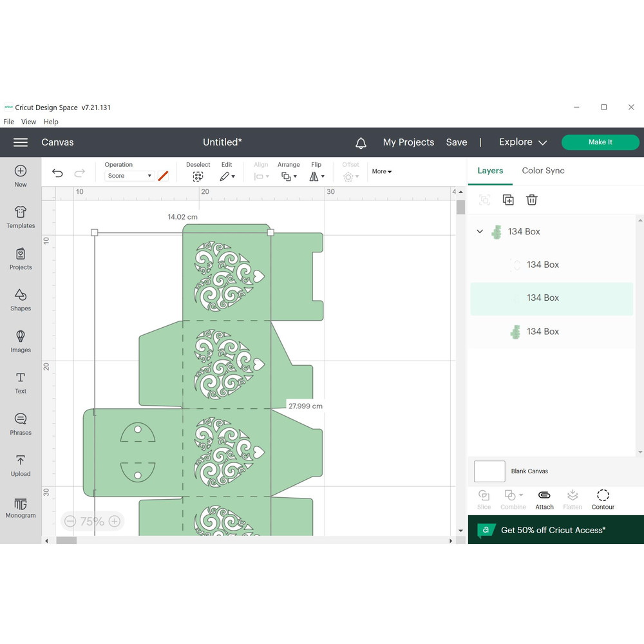Screen dimensions: 644x644
Task: Open the hamburger main menu
Action: [21, 142]
